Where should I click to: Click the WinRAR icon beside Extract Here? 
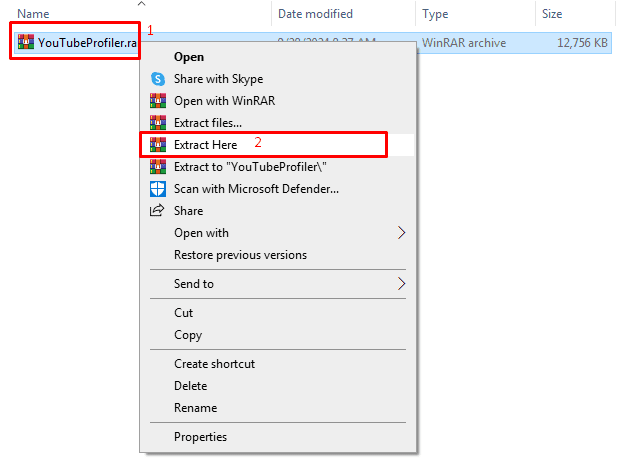coord(158,144)
